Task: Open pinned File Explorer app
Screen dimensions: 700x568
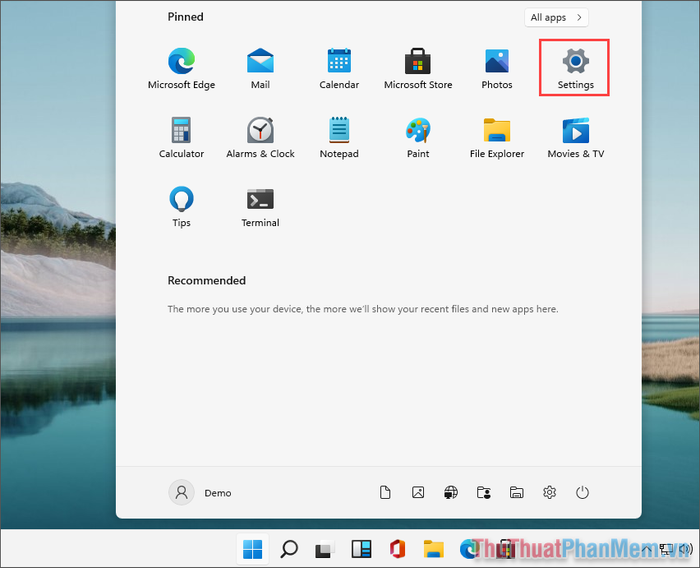Action: click(x=497, y=138)
